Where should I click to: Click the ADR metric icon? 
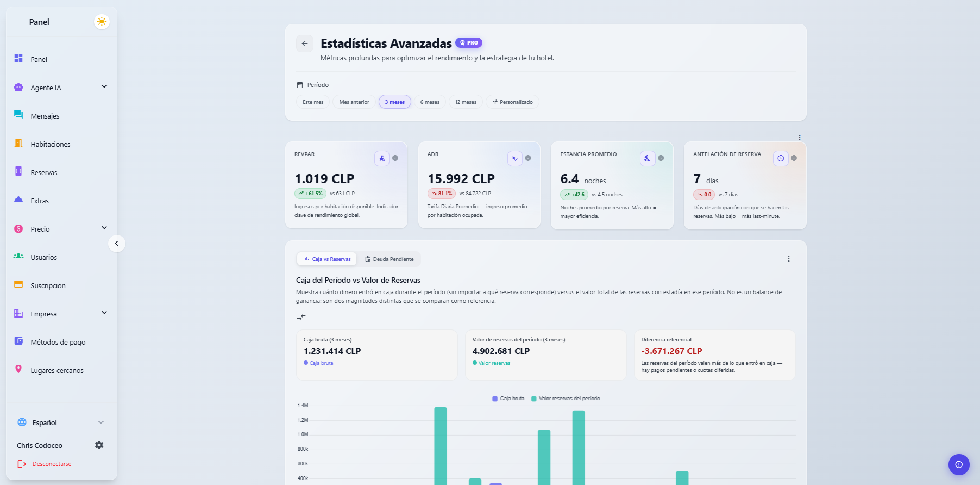tap(515, 158)
